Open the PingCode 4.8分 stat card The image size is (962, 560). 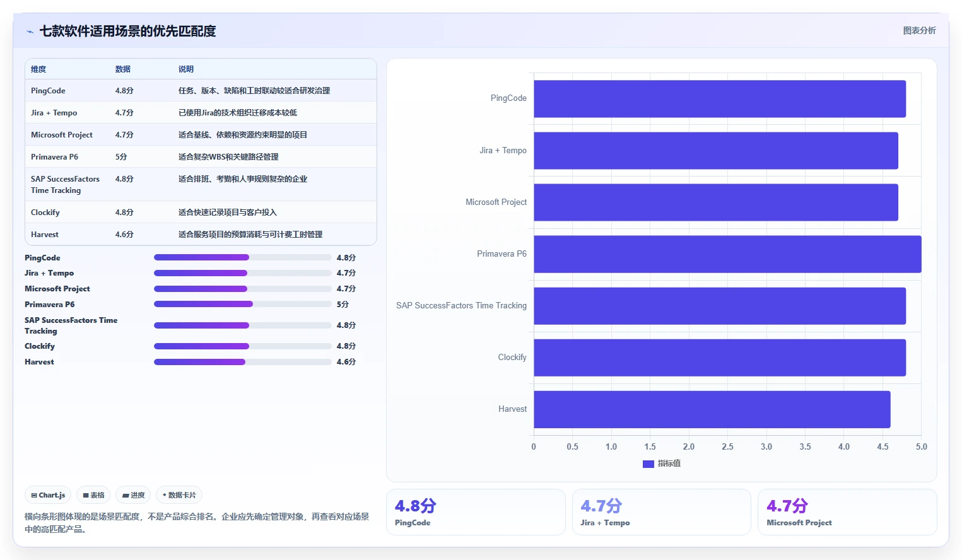[x=476, y=512]
